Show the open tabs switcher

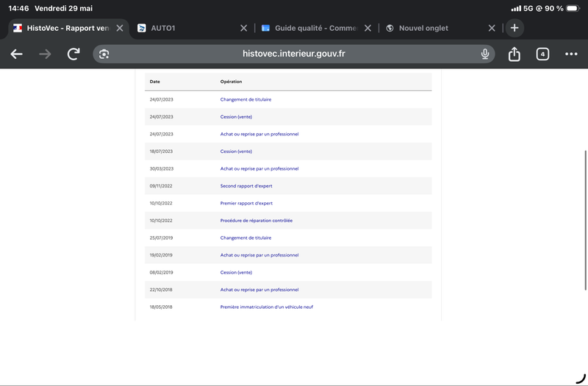(x=542, y=54)
